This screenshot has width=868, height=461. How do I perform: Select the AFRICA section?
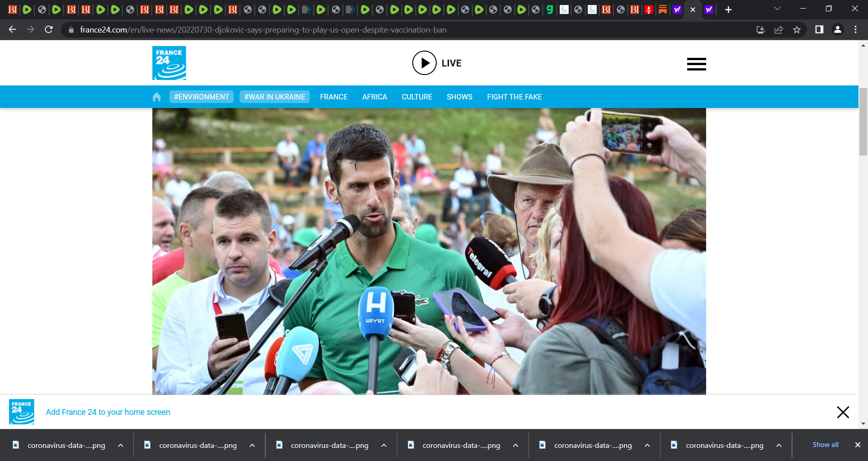coord(375,97)
